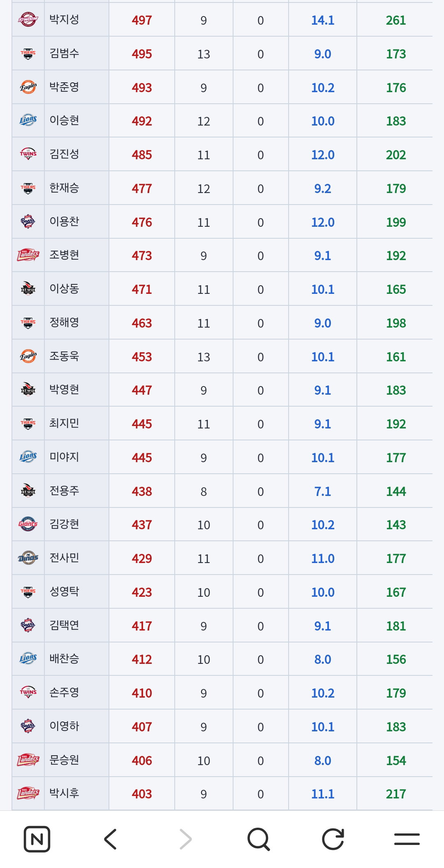Image resolution: width=444 pixels, height=868 pixels.
Task: Tap the Landers logo beside 조병현
Action: (28, 255)
